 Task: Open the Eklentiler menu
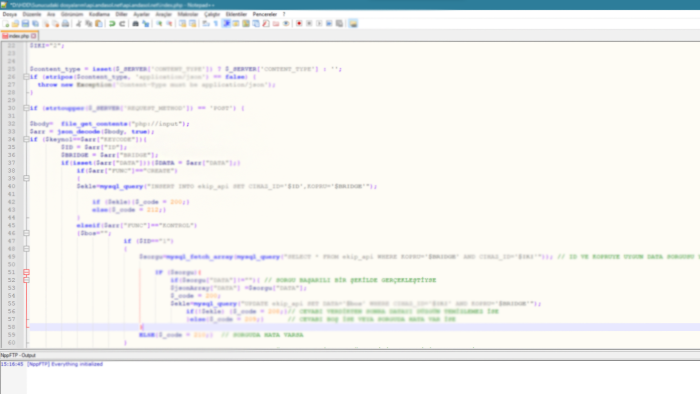(x=236, y=14)
